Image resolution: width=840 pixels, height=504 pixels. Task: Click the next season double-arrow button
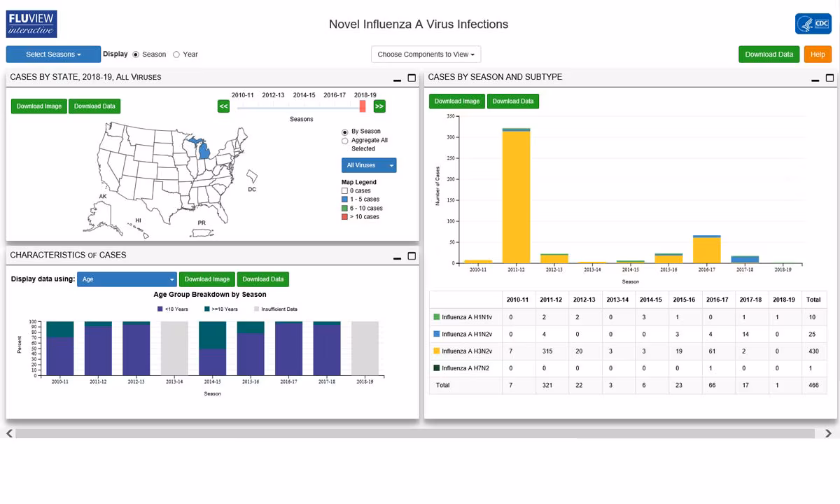tap(379, 106)
